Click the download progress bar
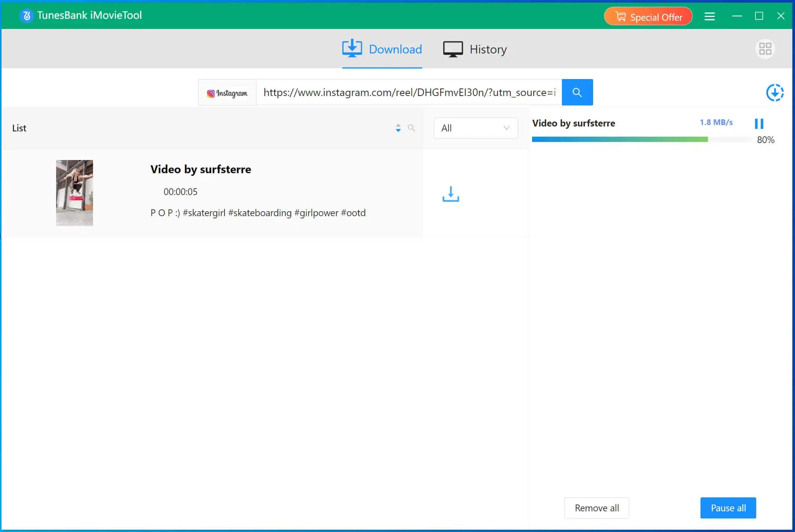 (641, 140)
